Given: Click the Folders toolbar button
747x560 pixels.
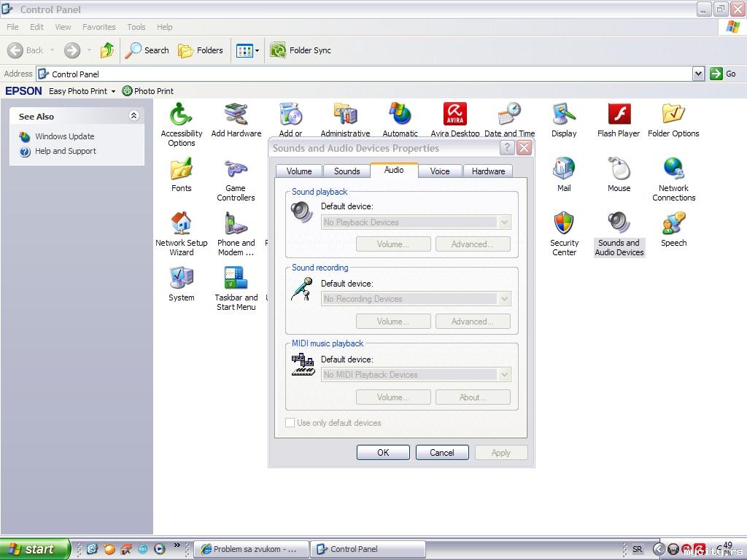Looking at the screenshot, I should [200, 50].
